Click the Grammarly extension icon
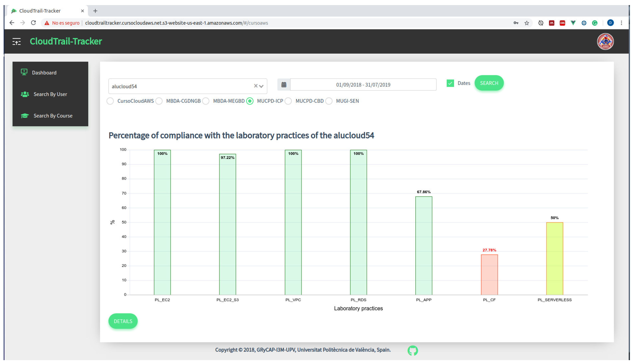Viewport: 633px width, 364px height. tap(595, 23)
